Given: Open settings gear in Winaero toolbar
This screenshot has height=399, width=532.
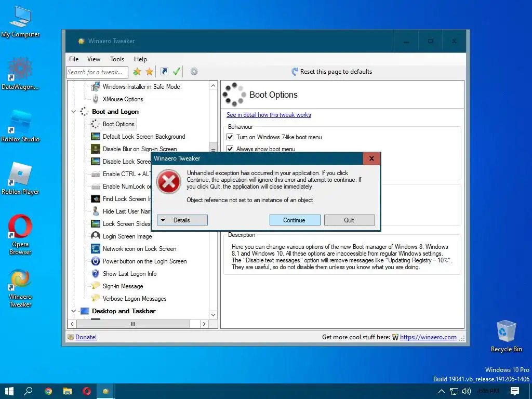Looking at the screenshot, I should point(194,71).
